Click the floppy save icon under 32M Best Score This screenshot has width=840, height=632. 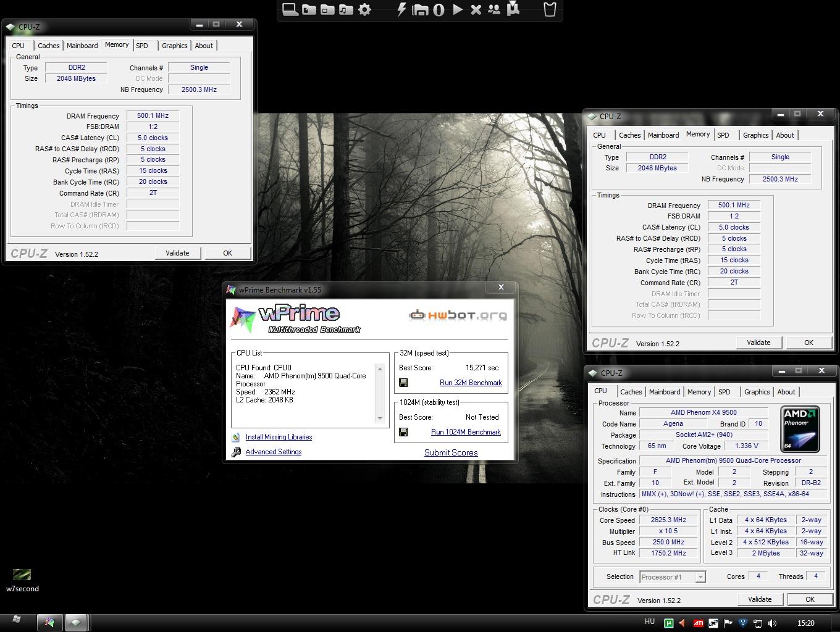pos(403,383)
